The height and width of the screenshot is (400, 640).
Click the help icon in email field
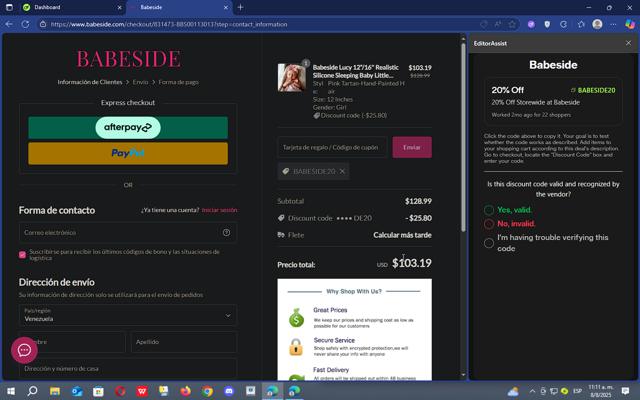pos(226,232)
